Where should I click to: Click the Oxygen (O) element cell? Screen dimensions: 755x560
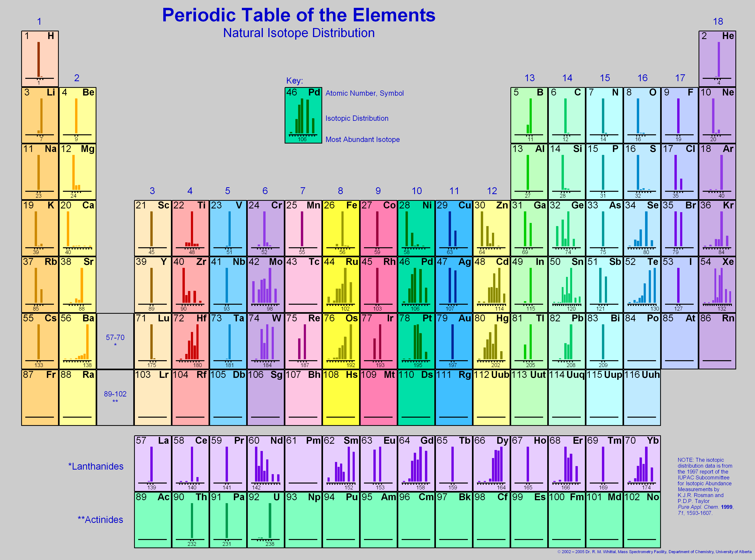pos(642,115)
